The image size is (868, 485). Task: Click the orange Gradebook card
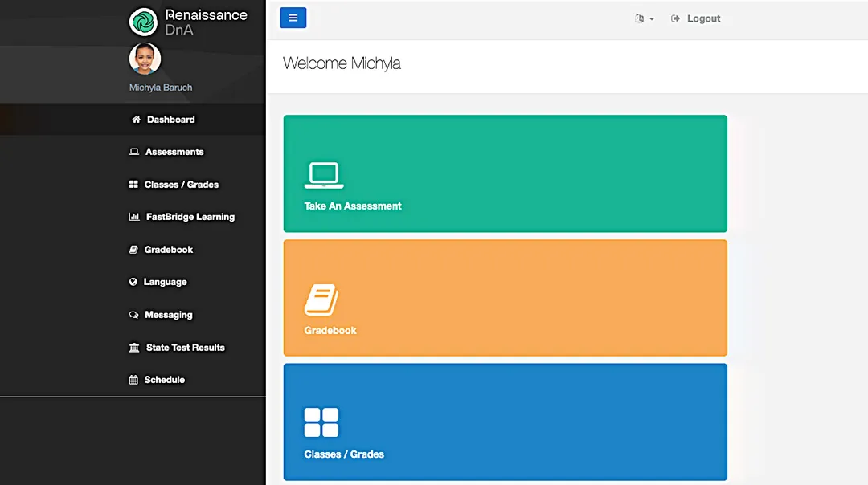[x=505, y=297]
